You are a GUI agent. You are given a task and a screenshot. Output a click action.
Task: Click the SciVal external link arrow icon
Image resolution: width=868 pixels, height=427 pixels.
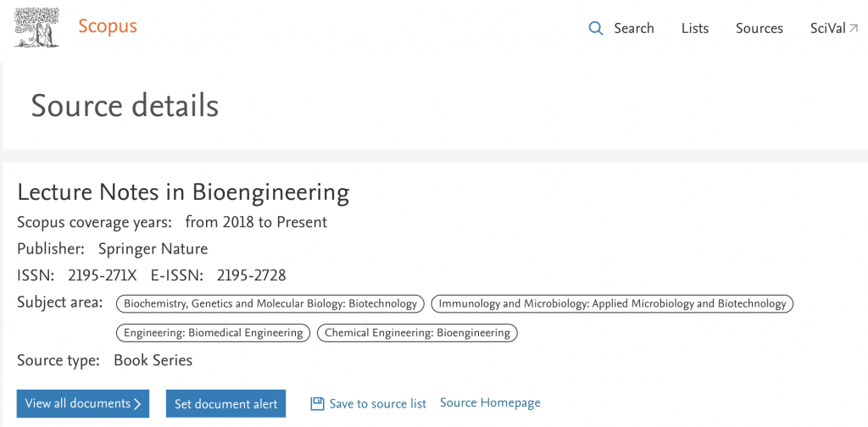[x=854, y=29]
